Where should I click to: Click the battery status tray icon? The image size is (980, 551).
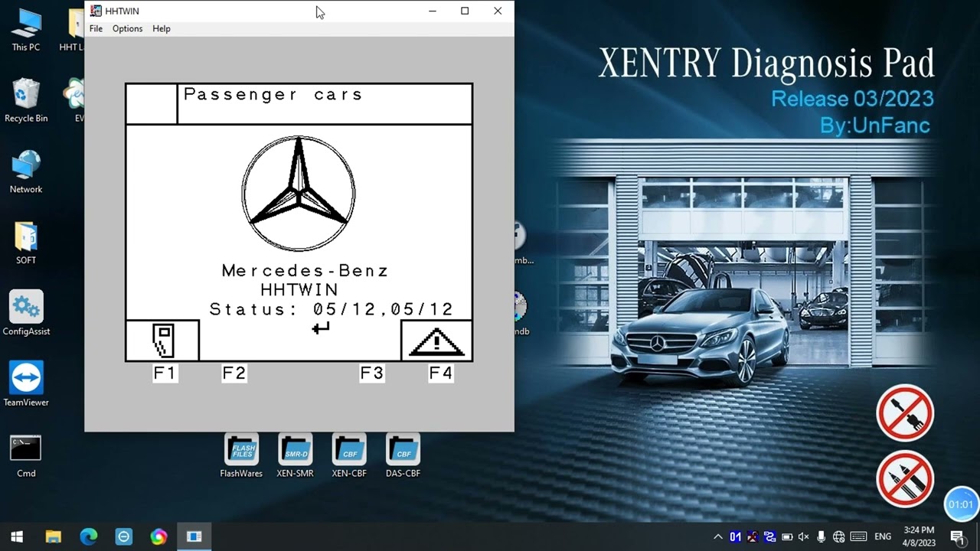pyautogui.click(x=787, y=536)
